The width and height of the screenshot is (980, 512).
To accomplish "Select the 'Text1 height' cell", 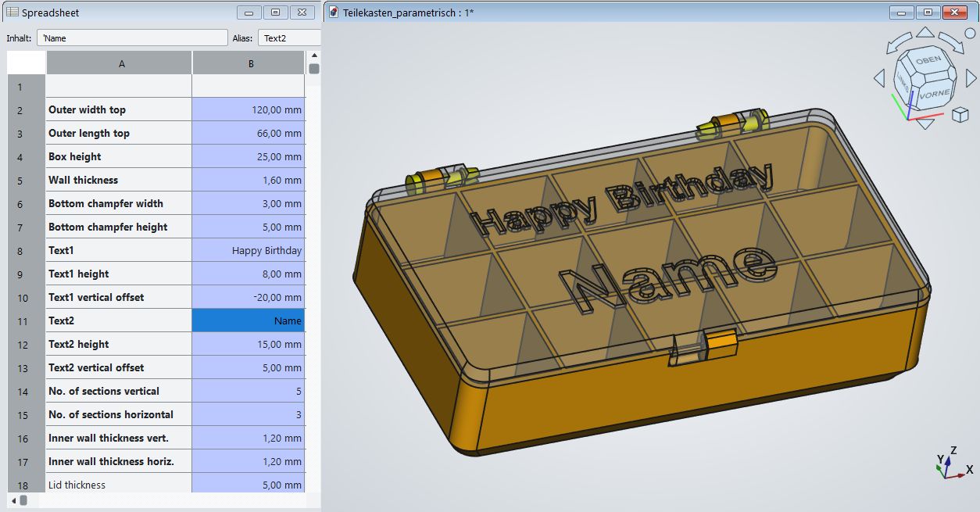I will tap(119, 274).
